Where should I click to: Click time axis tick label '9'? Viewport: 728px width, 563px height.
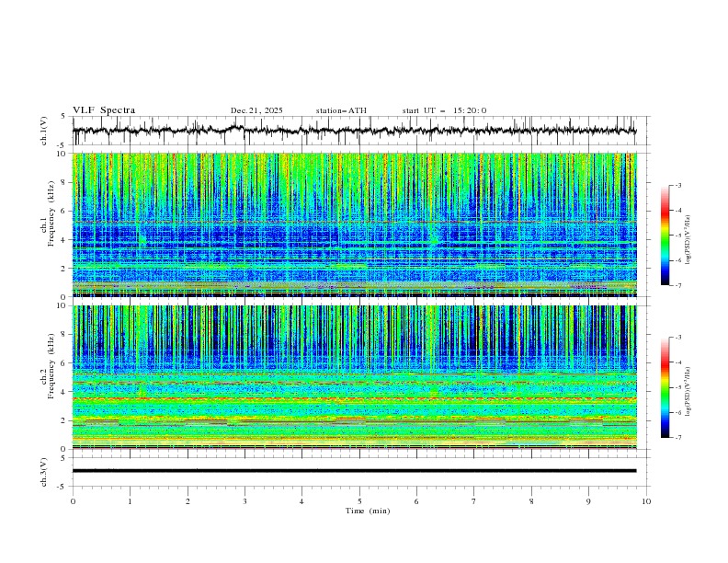pos(588,501)
